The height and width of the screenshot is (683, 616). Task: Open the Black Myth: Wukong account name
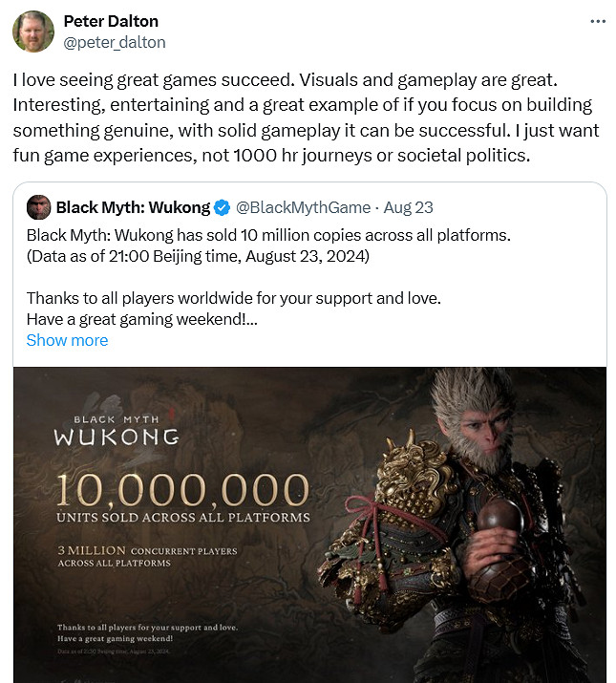click(x=132, y=207)
